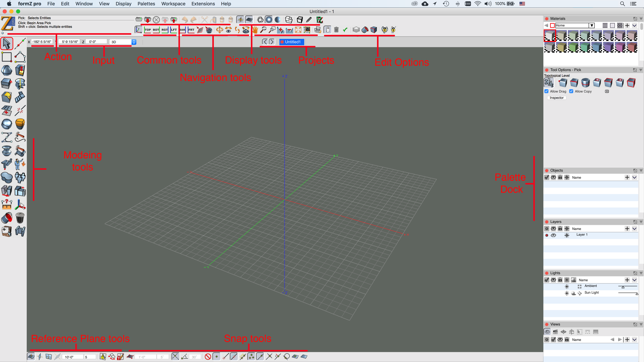Viewport: 644px width, 362px height.
Task: Select the Pick arrow tool
Action: point(7,44)
